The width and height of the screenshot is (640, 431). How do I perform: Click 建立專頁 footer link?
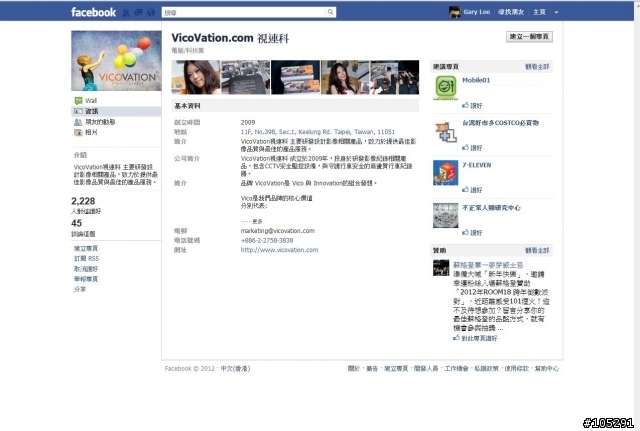point(396,368)
